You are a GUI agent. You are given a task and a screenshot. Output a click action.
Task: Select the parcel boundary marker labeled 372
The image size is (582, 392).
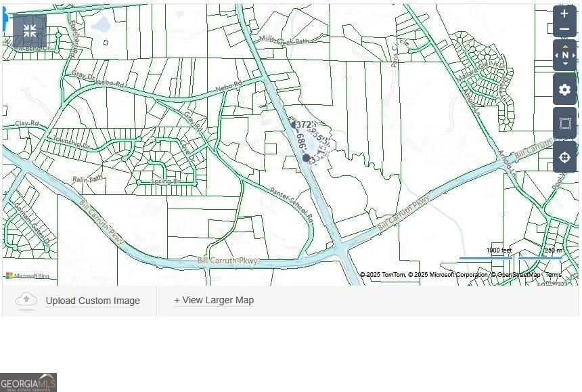coord(294,125)
